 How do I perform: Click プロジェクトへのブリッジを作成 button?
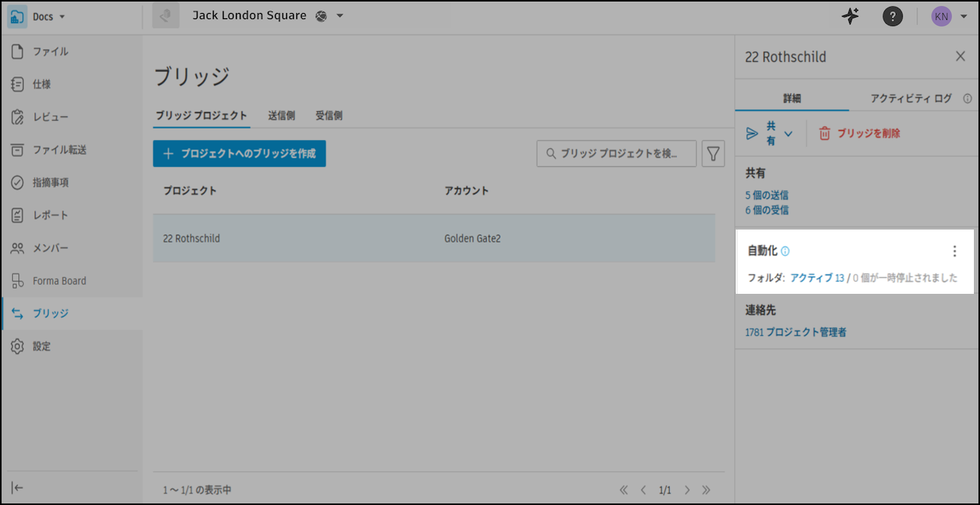[x=239, y=153]
